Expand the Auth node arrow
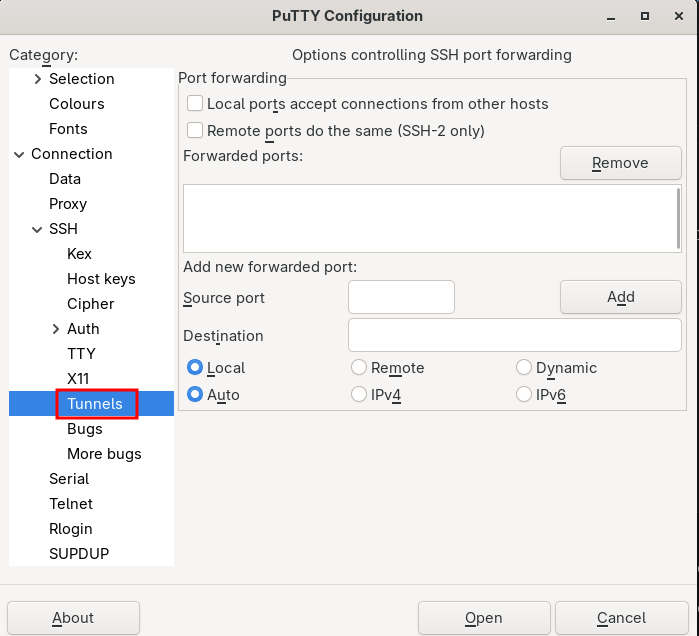Viewport: 699px width, 636px height. coord(55,329)
